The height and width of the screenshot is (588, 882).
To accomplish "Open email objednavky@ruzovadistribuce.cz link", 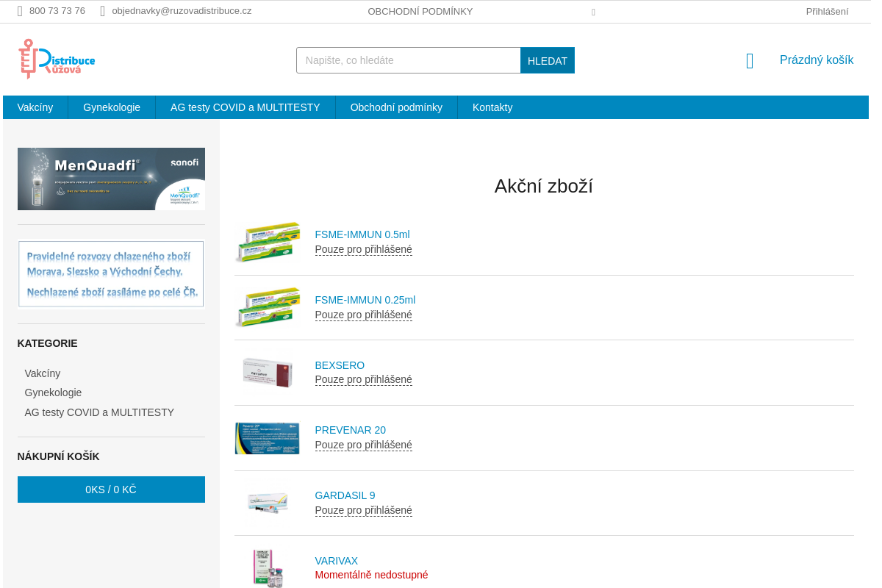I will coord(182,11).
